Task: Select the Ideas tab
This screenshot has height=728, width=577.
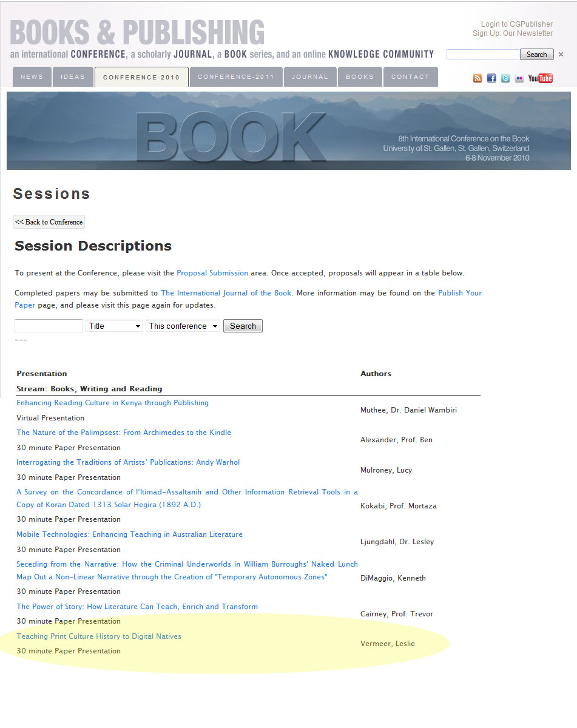Action: pos(73,77)
